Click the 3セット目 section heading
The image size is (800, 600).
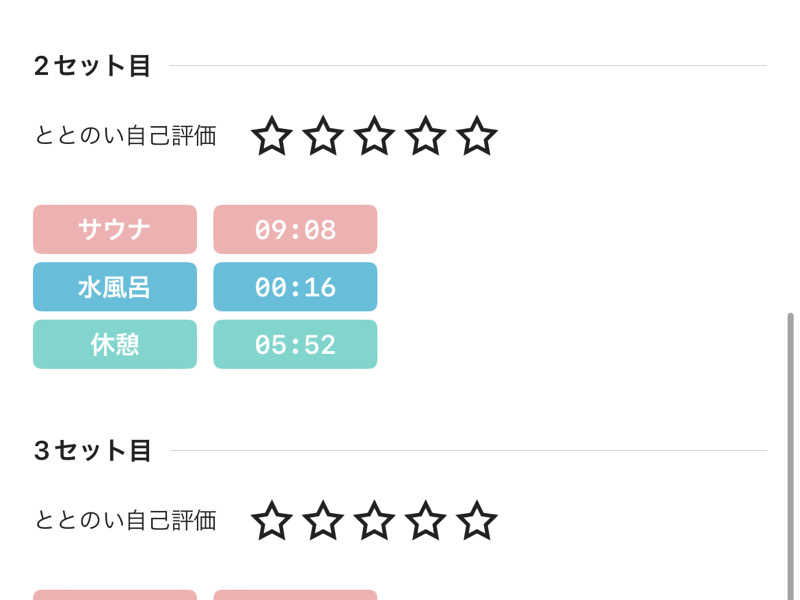click(x=92, y=451)
